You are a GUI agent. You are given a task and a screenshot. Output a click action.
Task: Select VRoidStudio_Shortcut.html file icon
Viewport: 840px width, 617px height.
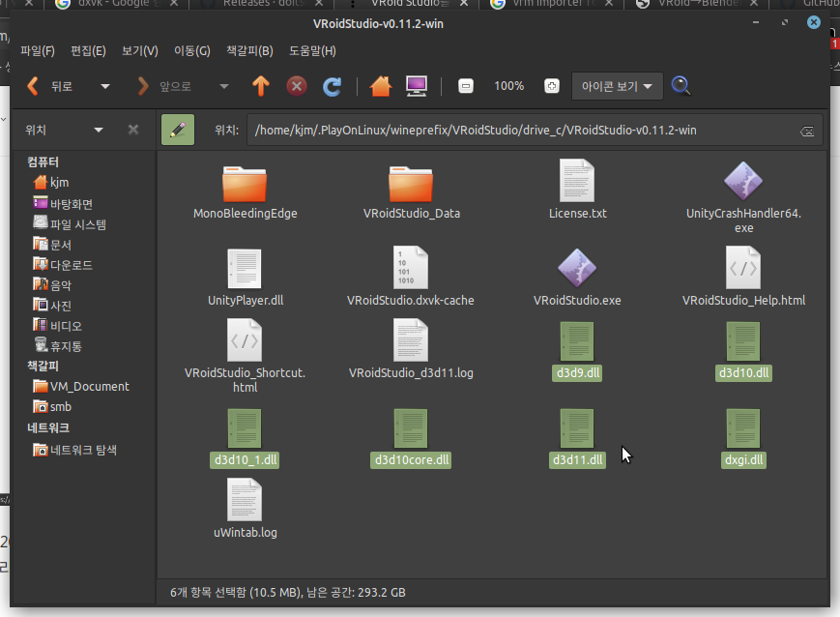click(245, 340)
